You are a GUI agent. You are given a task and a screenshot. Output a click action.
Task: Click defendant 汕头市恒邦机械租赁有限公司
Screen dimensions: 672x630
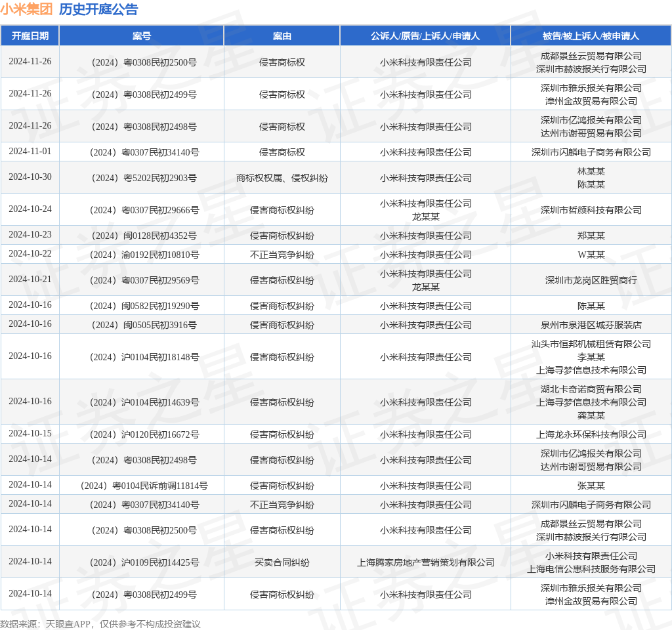point(591,344)
